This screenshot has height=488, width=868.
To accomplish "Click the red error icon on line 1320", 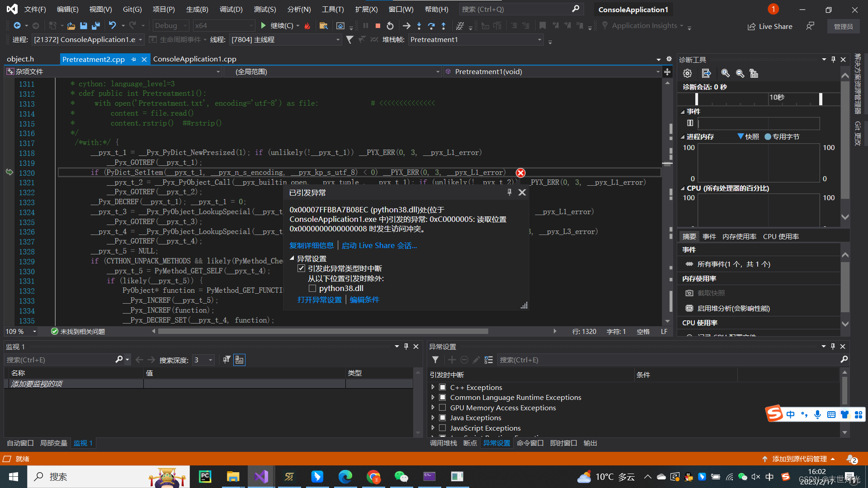I will pyautogui.click(x=520, y=173).
